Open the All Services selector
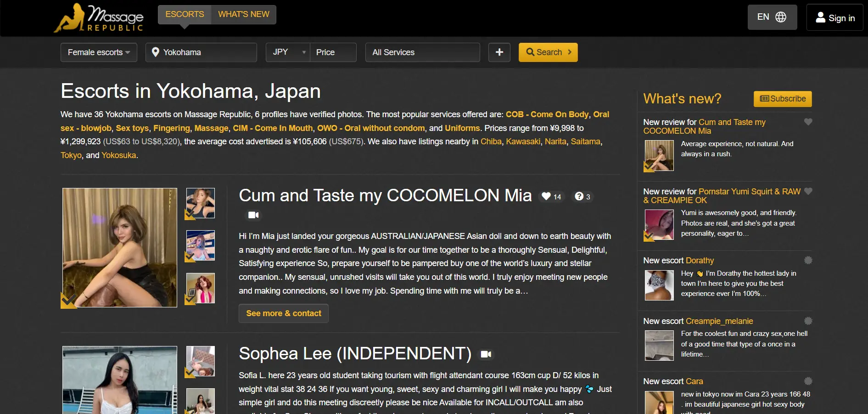 [422, 52]
